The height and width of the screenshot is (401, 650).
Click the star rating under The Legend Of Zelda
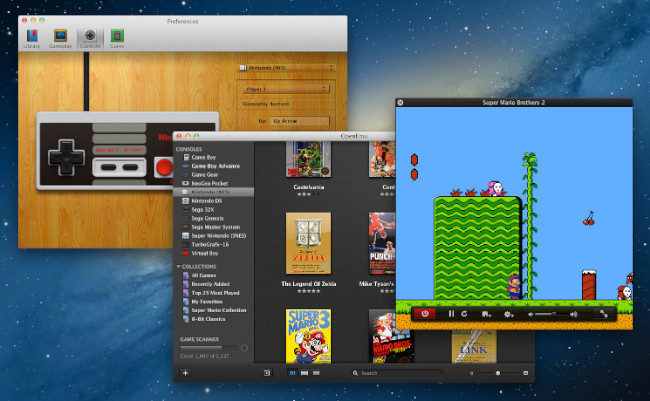308,291
